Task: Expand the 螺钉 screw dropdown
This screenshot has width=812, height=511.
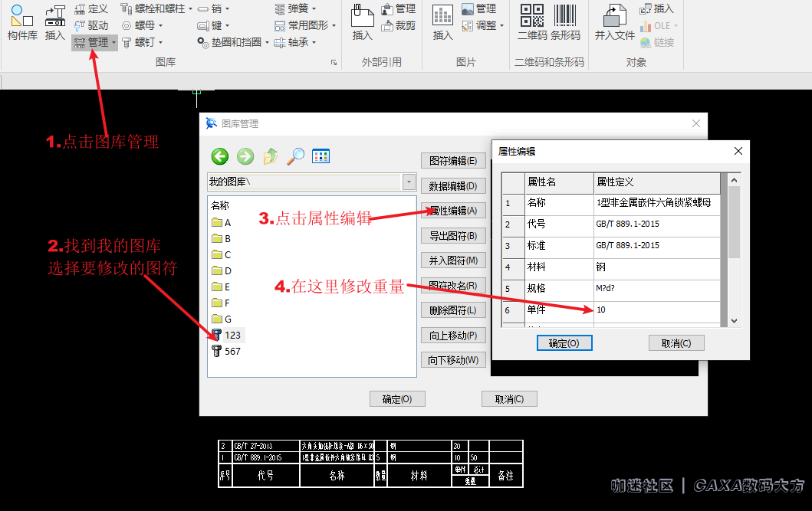Action: [x=160, y=42]
